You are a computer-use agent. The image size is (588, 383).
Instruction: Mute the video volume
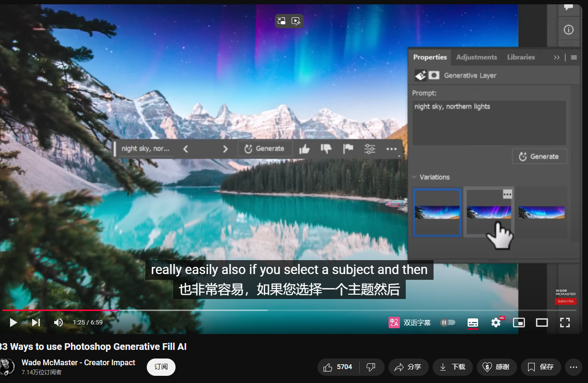point(59,323)
